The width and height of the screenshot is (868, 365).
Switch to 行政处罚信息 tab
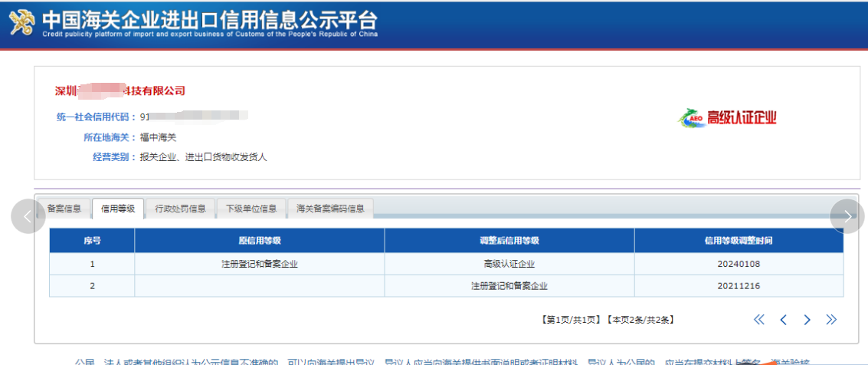[x=181, y=209]
